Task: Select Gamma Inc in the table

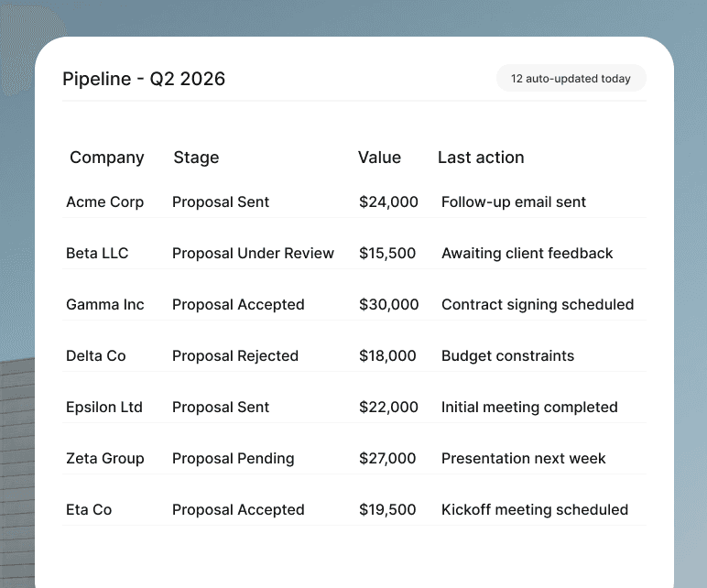Action: (105, 305)
